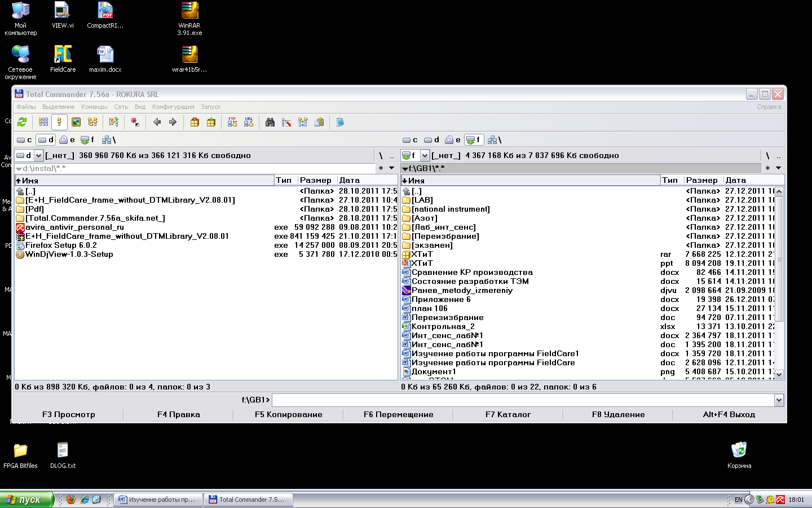The width and height of the screenshot is (812, 508).
Task: Open the left panel drive d dropdown
Action: pos(39,155)
